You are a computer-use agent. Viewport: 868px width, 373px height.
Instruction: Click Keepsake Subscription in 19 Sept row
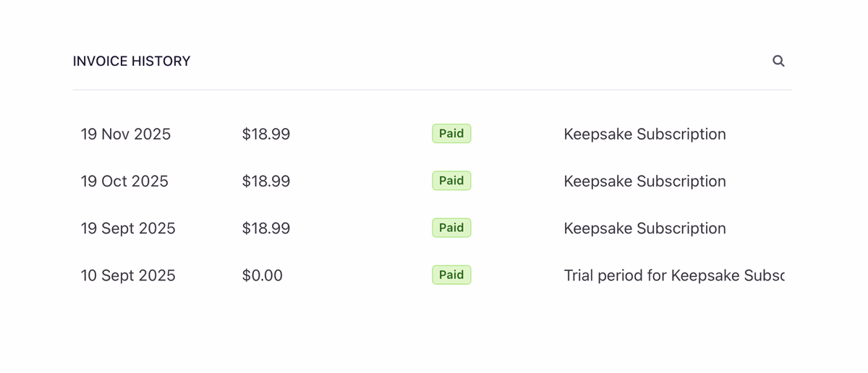(644, 228)
